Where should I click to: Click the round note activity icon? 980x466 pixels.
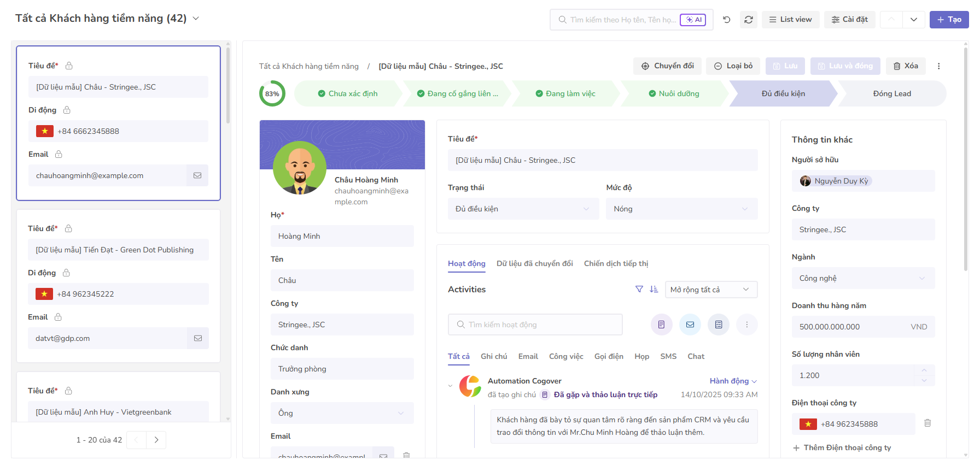click(x=661, y=325)
